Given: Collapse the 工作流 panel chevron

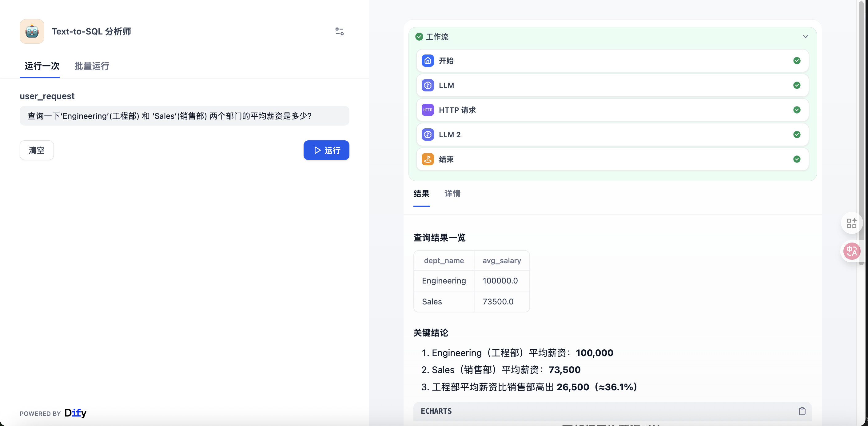Looking at the screenshot, I should pos(805,37).
